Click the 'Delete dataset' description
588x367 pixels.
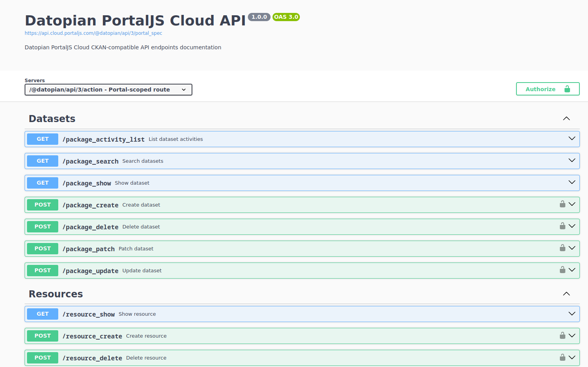click(141, 227)
